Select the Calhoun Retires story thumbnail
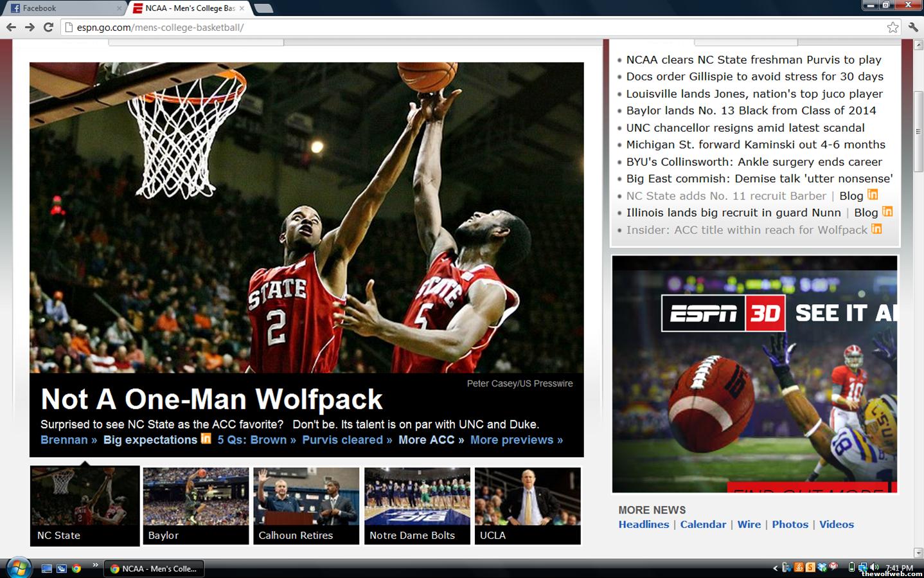 [x=306, y=505]
